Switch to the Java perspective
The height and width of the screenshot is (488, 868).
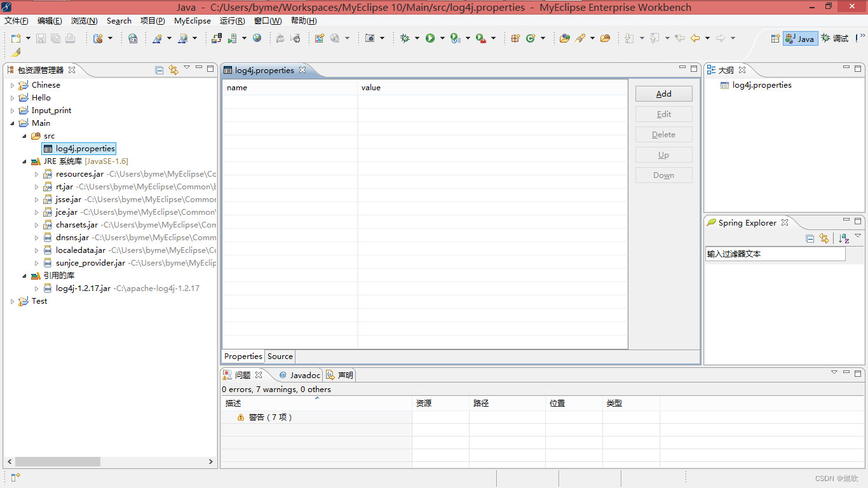pyautogui.click(x=800, y=38)
